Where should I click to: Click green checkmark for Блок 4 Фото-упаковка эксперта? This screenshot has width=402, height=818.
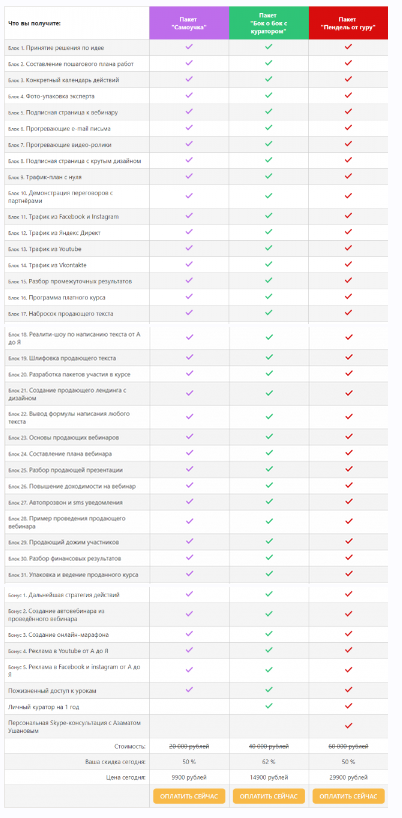[269, 95]
